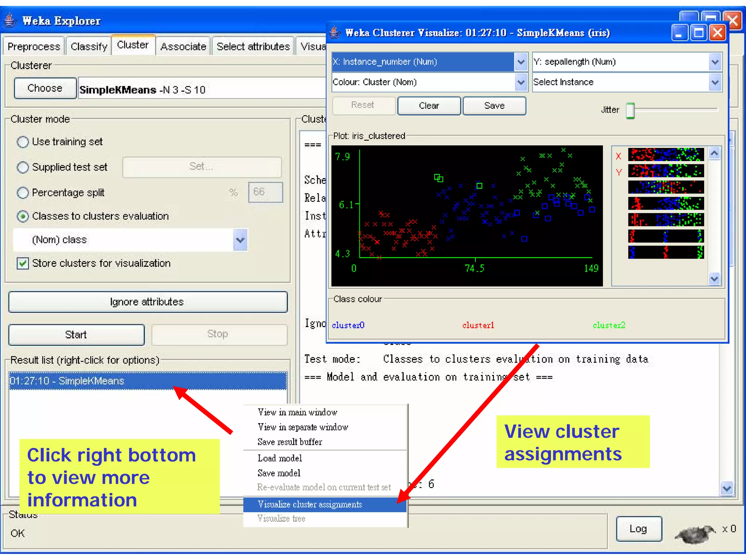The height and width of the screenshot is (560, 746).
Task: Switch to the Classify tab
Action: pos(89,47)
